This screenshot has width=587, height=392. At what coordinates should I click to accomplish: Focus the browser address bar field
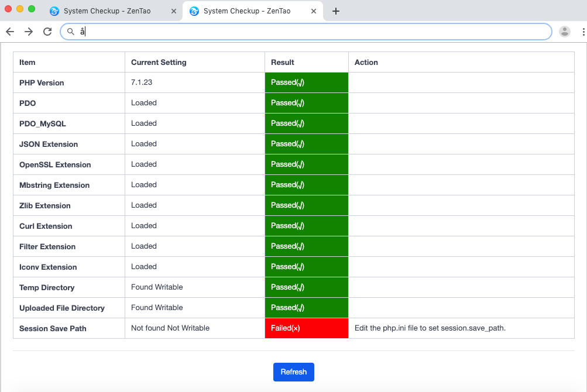tap(310, 32)
